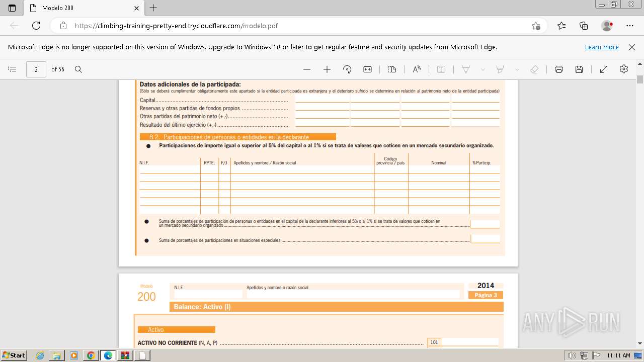Refresh the current page
The width and height of the screenshot is (644, 362).
(x=36, y=26)
